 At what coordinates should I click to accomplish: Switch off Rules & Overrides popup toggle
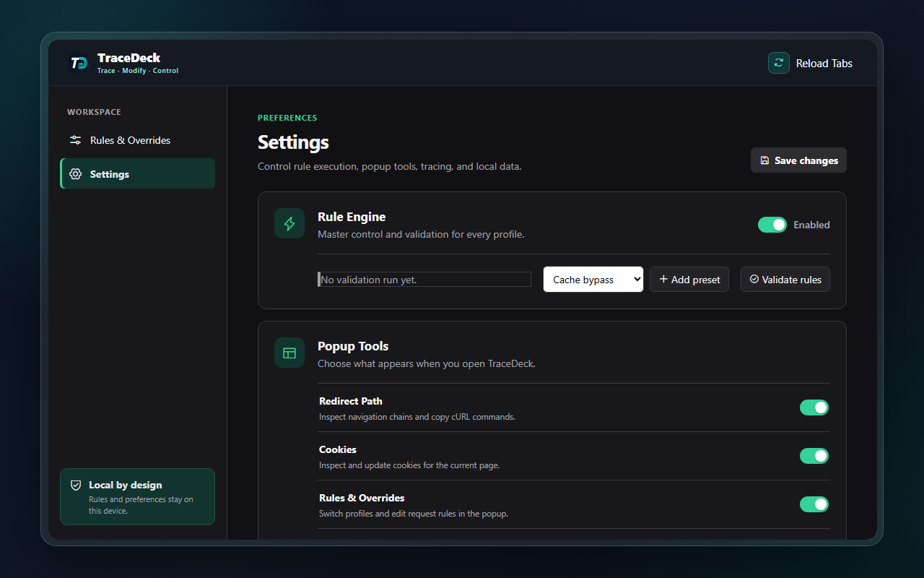click(x=814, y=504)
